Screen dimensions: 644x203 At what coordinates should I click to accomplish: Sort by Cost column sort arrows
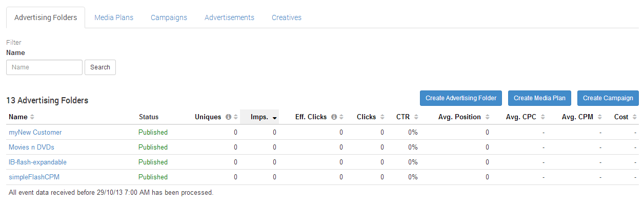[x=634, y=117]
